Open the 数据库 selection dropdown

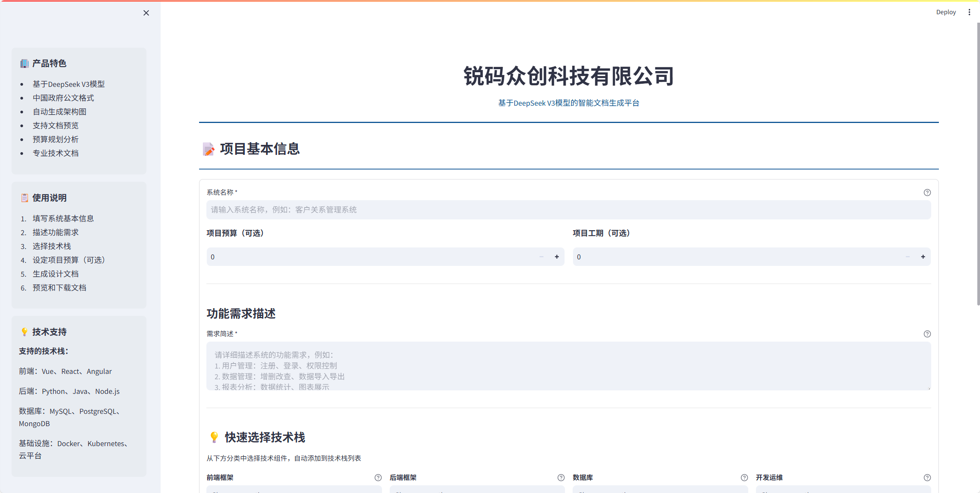pos(660,490)
